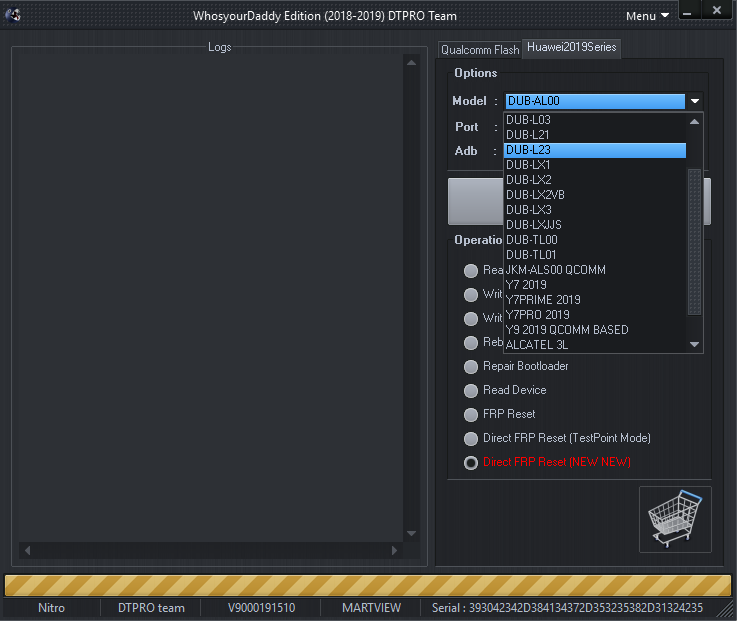Image resolution: width=737 pixels, height=621 pixels.
Task: Select the partially hidden Rea… radio button
Action: (470, 271)
